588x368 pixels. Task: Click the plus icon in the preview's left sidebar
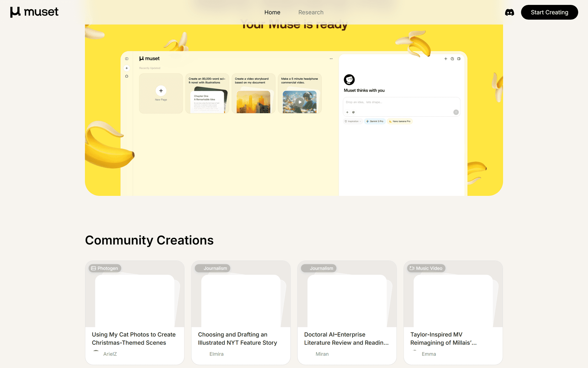coord(127,68)
